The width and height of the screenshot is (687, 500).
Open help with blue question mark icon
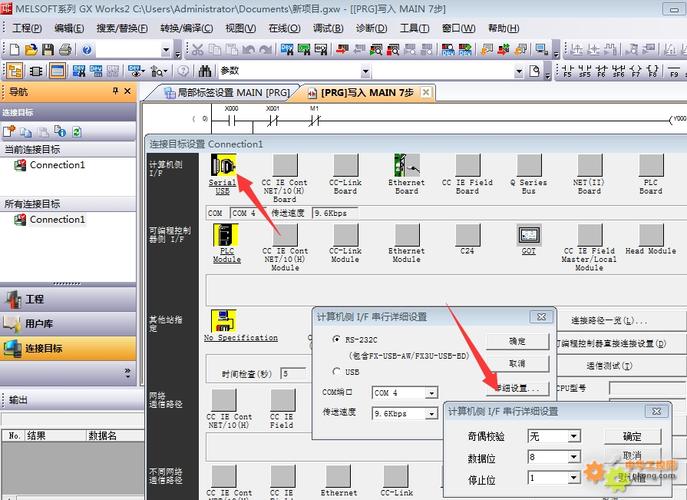[x=87, y=50]
